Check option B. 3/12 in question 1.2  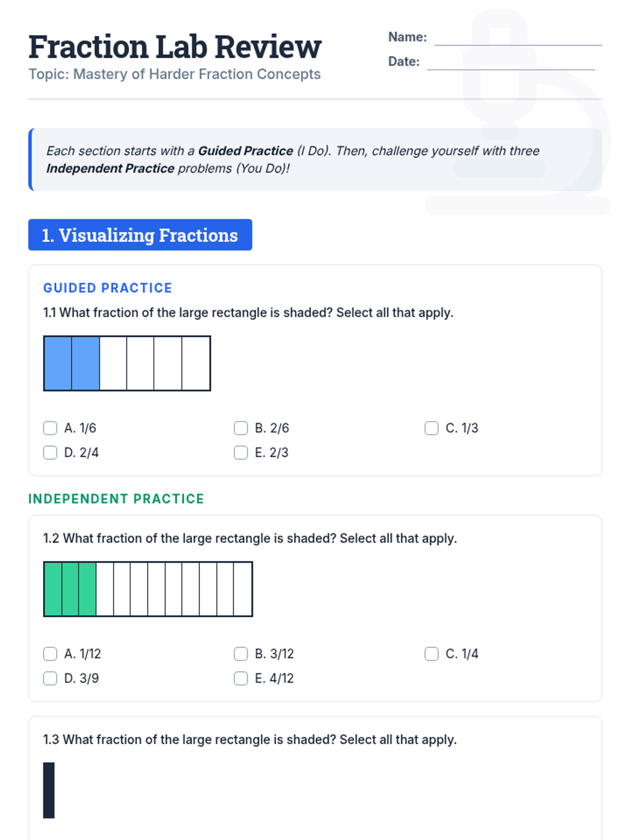coord(241,654)
